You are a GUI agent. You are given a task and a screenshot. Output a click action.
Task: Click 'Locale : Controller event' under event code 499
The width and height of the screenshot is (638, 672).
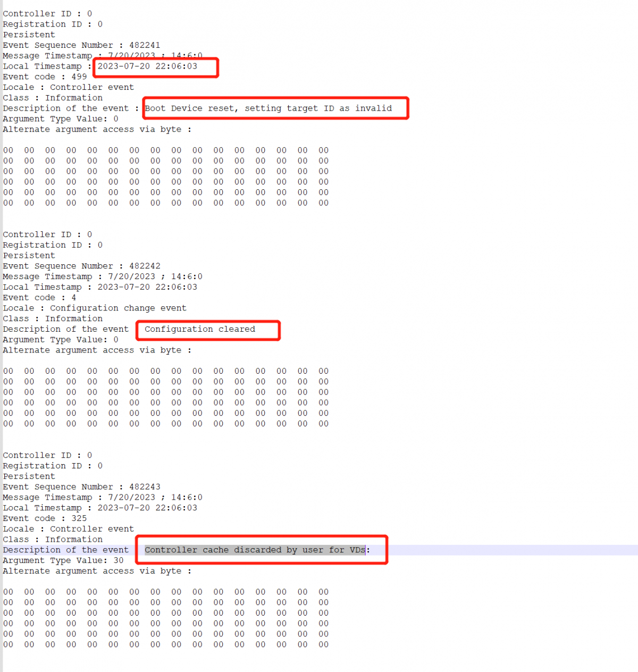68,87
